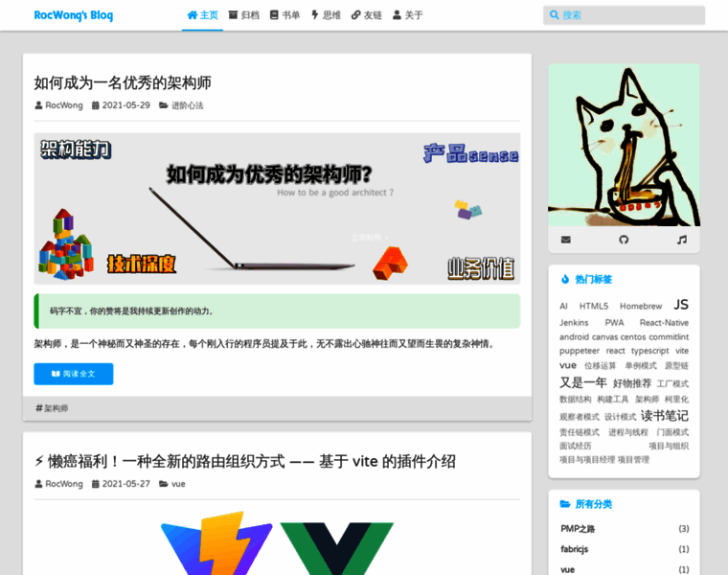Select the vite tag

pyautogui.click(x=682, y=351)
